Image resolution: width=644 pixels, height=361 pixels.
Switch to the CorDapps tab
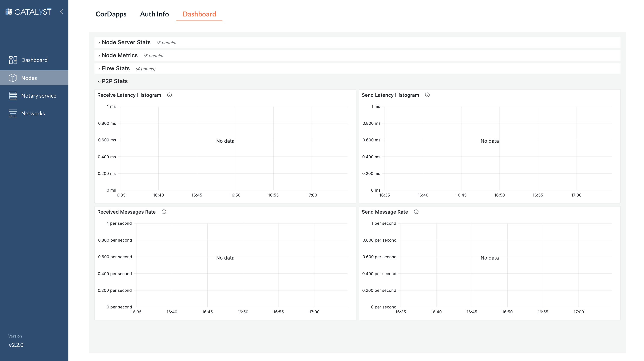111,14
